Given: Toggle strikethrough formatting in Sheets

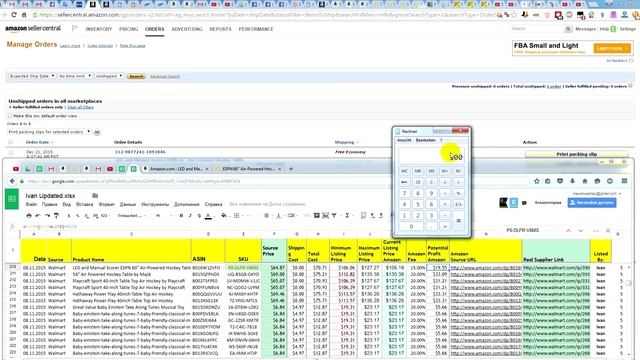Looking at the screenshot, I should [199, 216].
